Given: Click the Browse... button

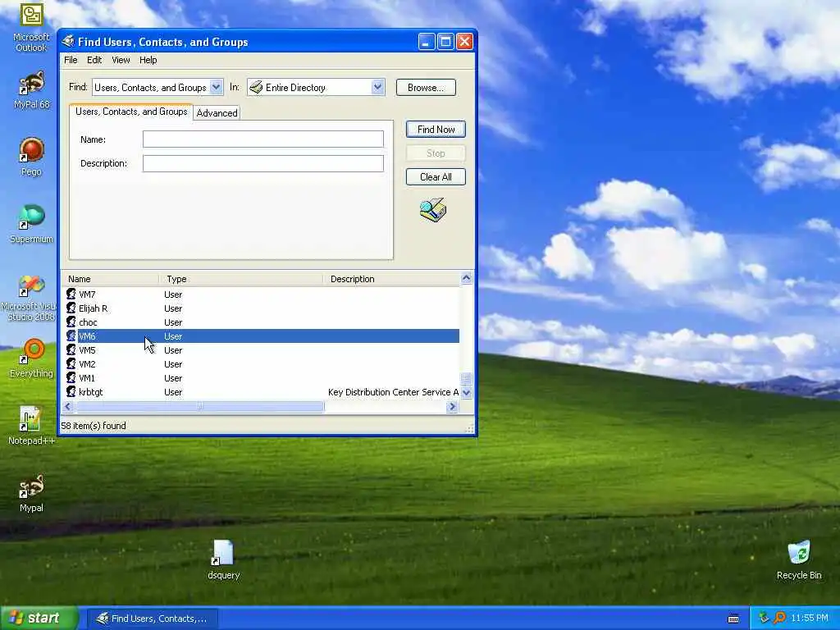Looking at the screenshot, I should click(426, 87).
